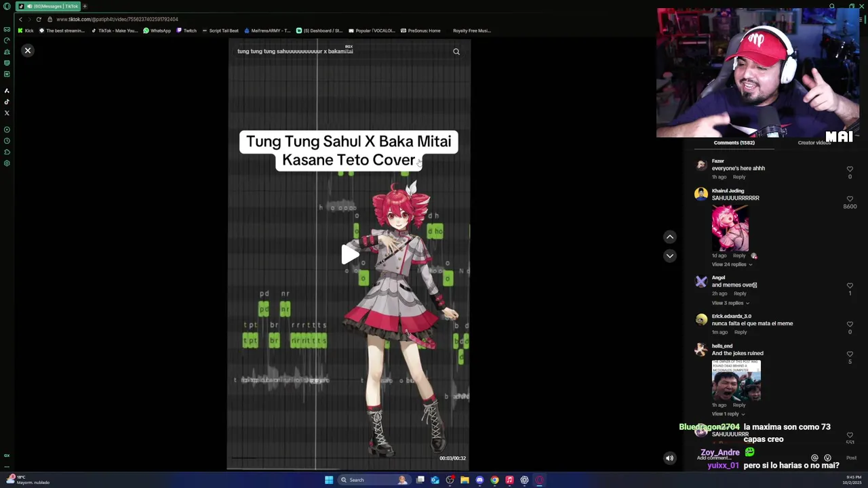Open Discord from the taskbar
Screen dimensions: 868x488
[479, 480]
